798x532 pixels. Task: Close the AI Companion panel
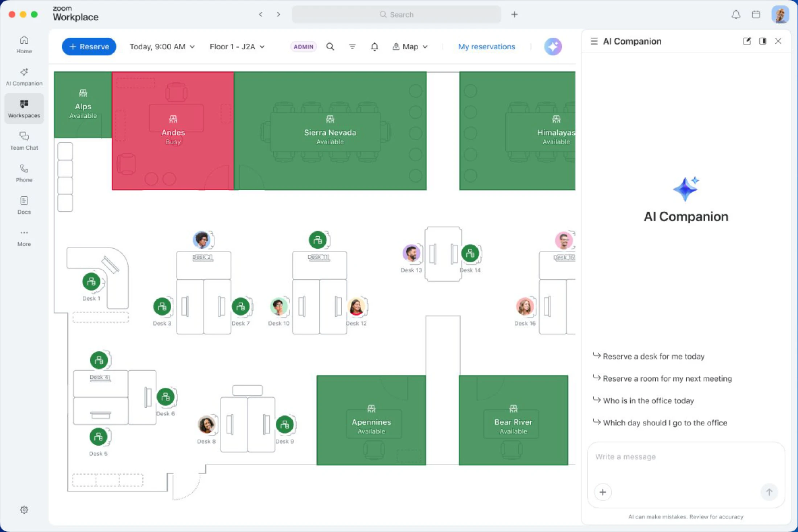pos(778,41)
